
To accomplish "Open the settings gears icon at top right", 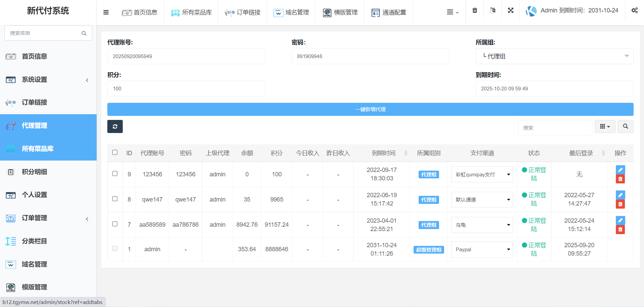I will pos(634,10).
